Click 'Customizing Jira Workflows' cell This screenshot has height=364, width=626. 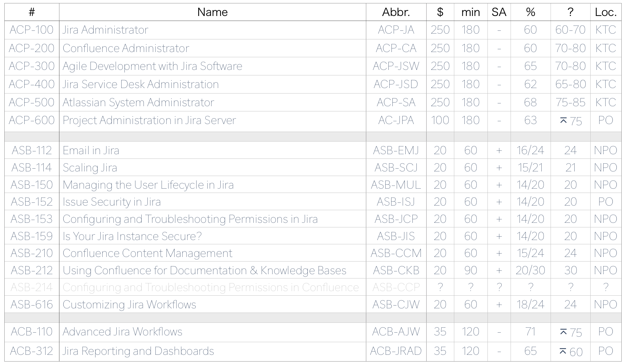212,304
